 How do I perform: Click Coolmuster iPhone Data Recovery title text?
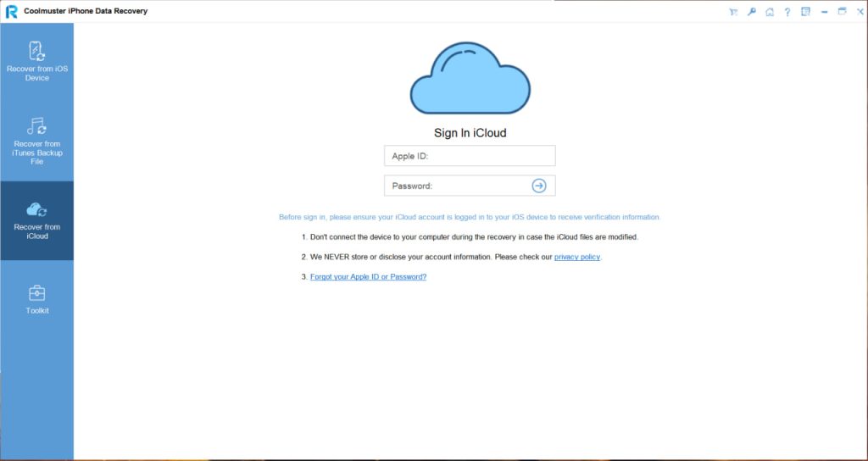(86, 11)
